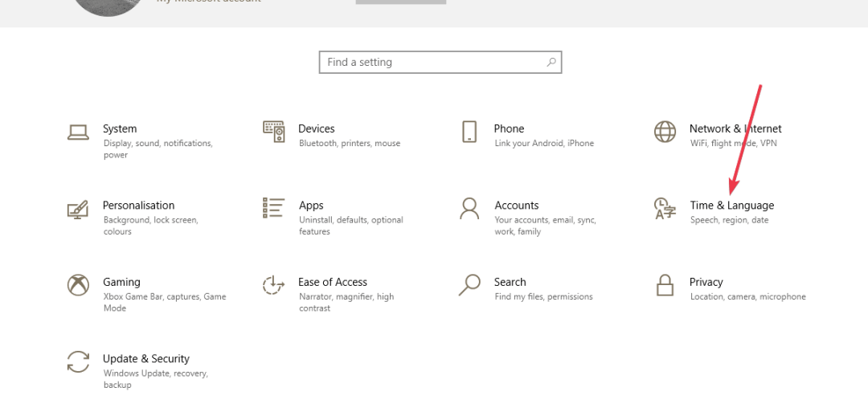Viewport: 868px width, 416px height.
Task: Go to Ease of Access title
Action: point(333,282)
